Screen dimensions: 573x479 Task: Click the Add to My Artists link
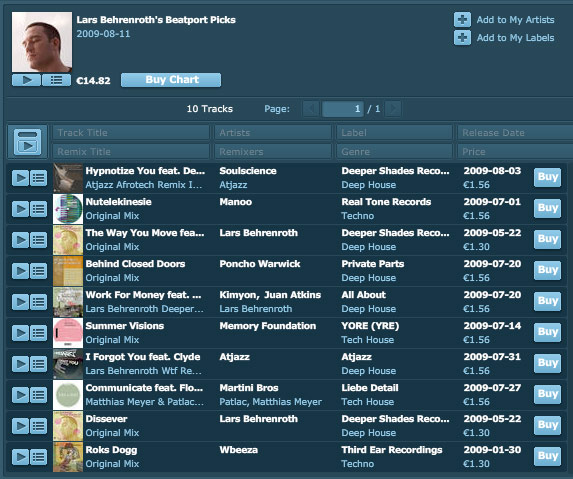(515, 20)
